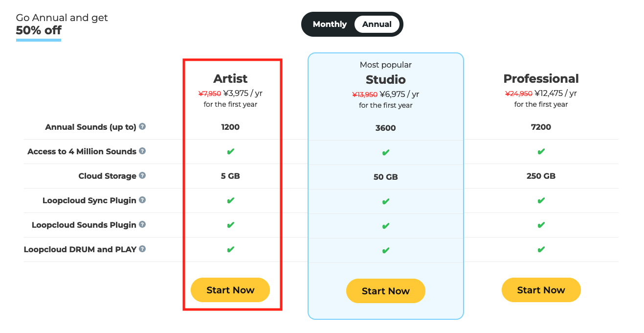Viewport: 644px width, 333px height.
Task: Click info icon for Loopcloud DRUM and PLAY
Action: click(x=142, y=249)
